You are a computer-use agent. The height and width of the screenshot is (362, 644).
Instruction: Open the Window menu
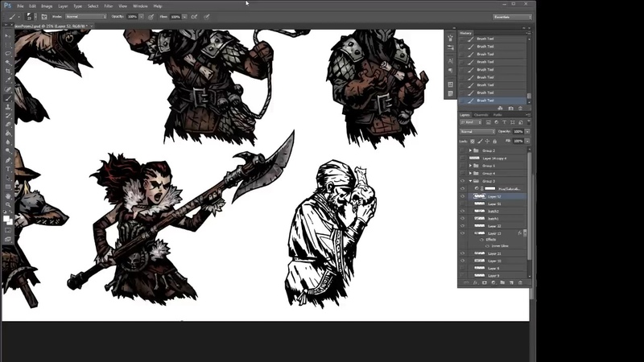coord(140,6)
